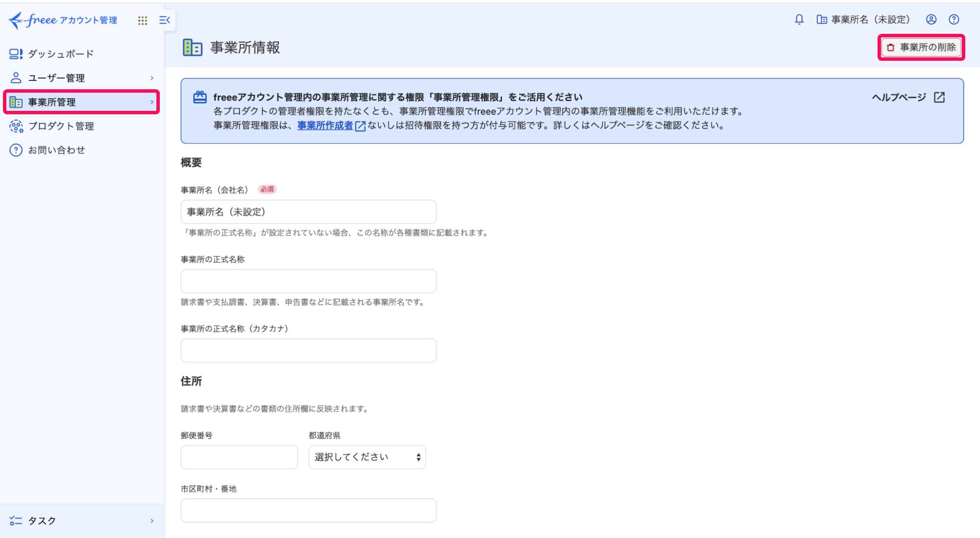The image size is (980, 538).
Task: Open the ユーザー管理 menu
Action: click(x=81, y=78)
